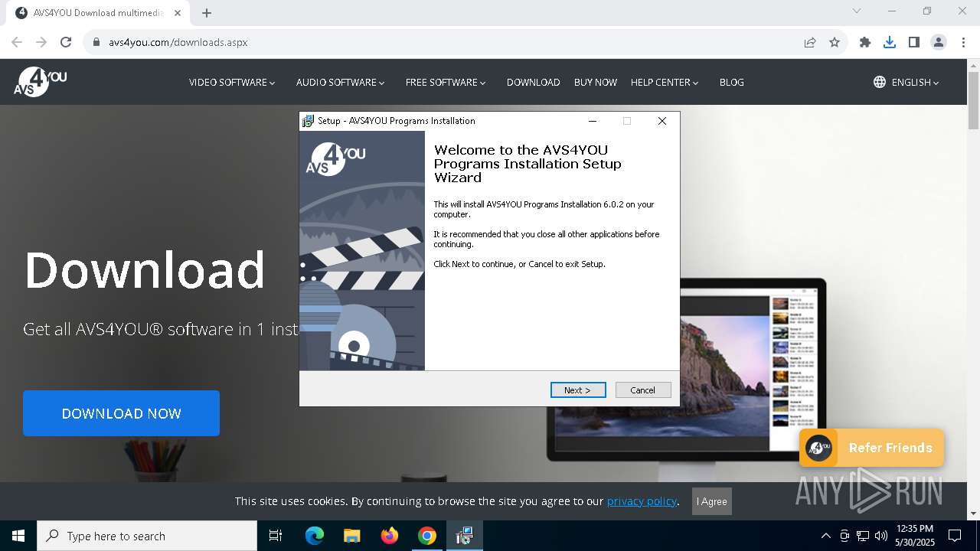The image size is (980, 551).
Task: Close the setup wizard window
Action: pyautogui.click(x=662, y=121)
